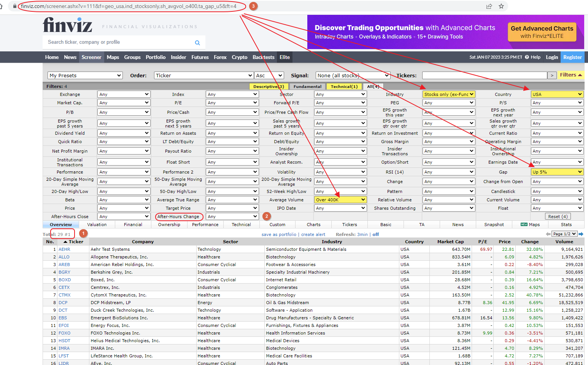Viewport: 588px width, 365px height.
Task: Click the Tickers submit arrow button
Action: [552, 75]
